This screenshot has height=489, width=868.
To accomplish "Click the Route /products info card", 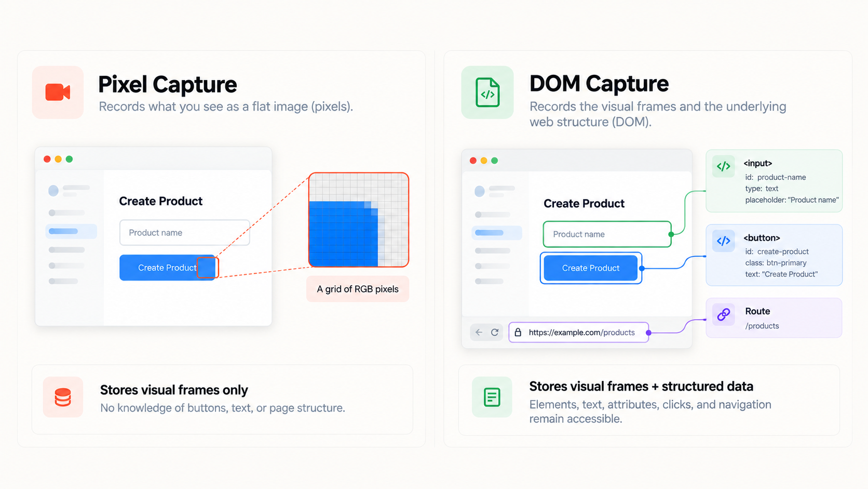I will [774, 318].
